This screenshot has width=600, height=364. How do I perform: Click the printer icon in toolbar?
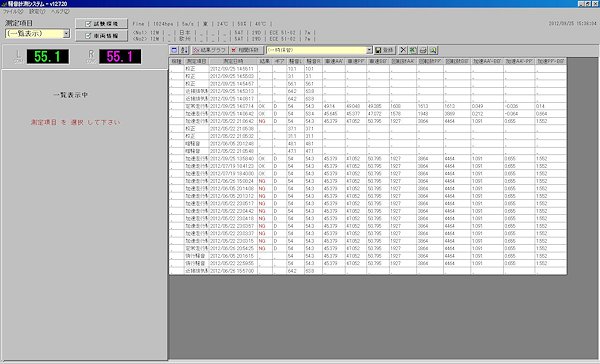[x=423, y=50]
